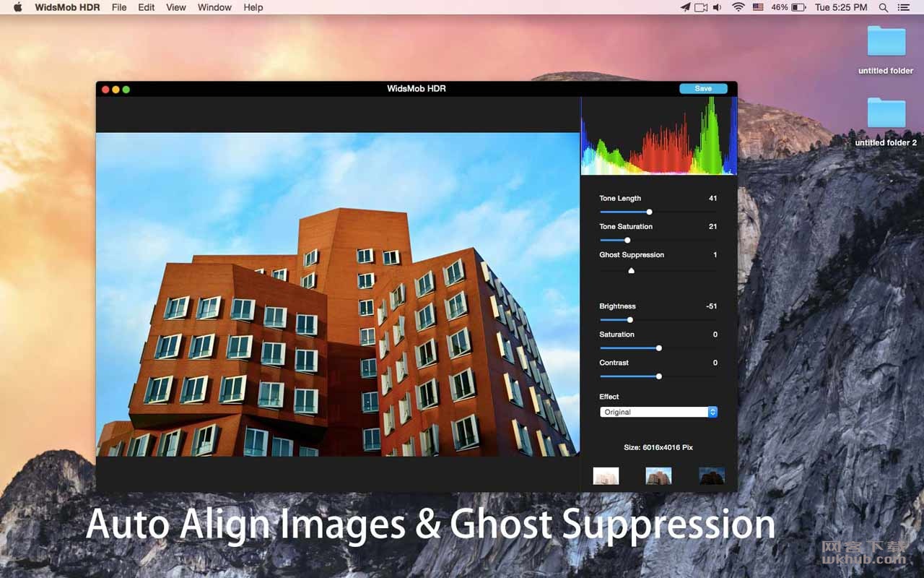The height and width of the screenshot is (578, 924).
Task: Open the Help menu
Action: [x=253, y=7]
